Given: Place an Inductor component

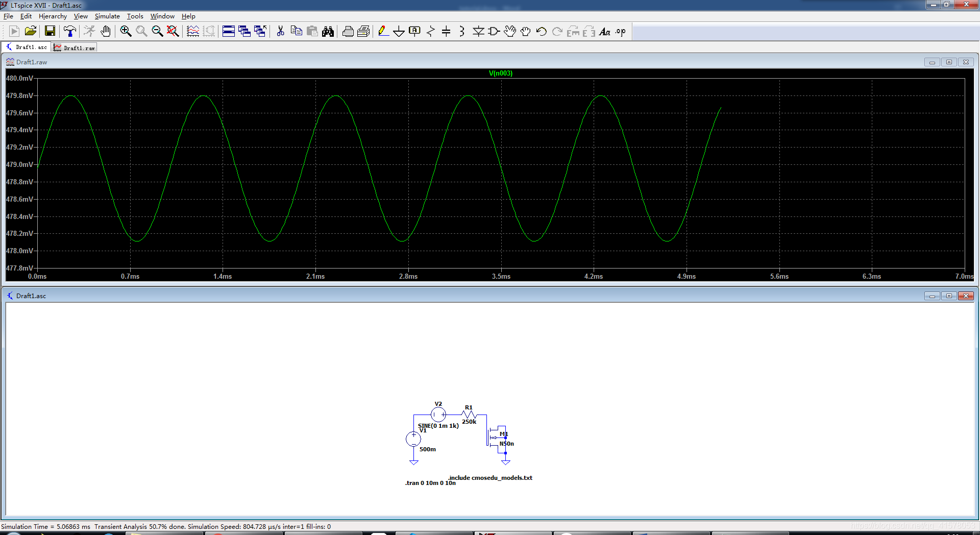Looking at the screenshot, I should pyautogui.click(x=462, y=31).
